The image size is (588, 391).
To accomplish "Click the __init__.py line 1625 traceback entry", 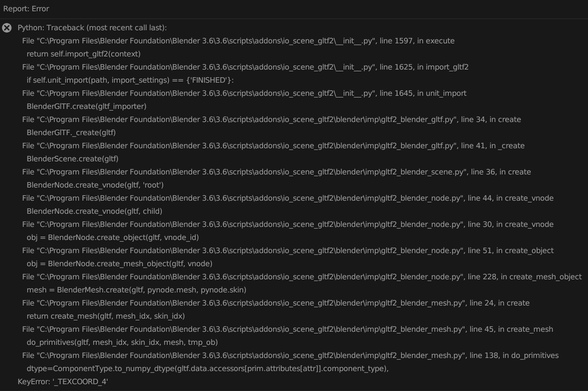I will coord(244,67).
